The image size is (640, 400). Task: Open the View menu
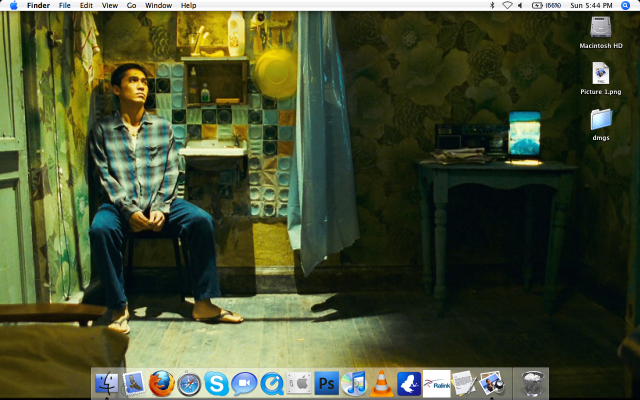tap(110, 5)
